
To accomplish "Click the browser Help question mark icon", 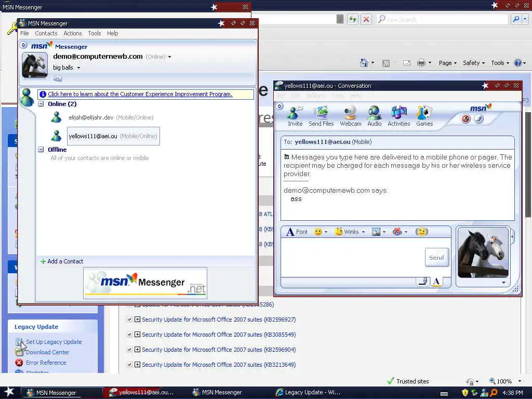I will pyautogui.click(x=518, y=63).
